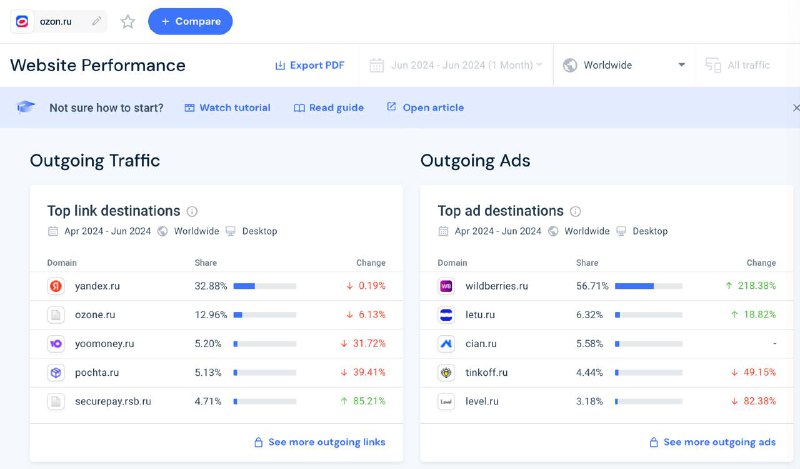Viewport: 800px width, 469px height.
Task: Show info for Top ad destinations
Action: tap(575, 211)
